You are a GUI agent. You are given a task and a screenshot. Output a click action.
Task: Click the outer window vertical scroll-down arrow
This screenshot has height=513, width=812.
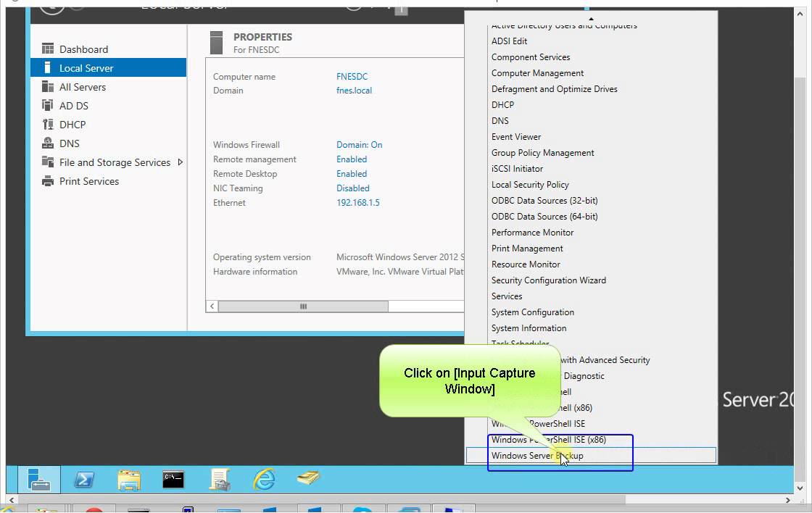click(800, 488)
